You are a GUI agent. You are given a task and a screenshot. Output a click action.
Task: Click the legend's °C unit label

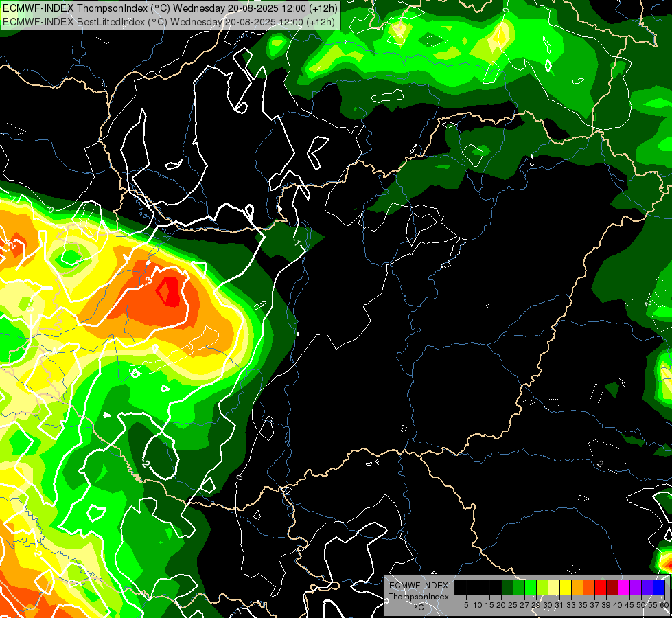[419, 608]
